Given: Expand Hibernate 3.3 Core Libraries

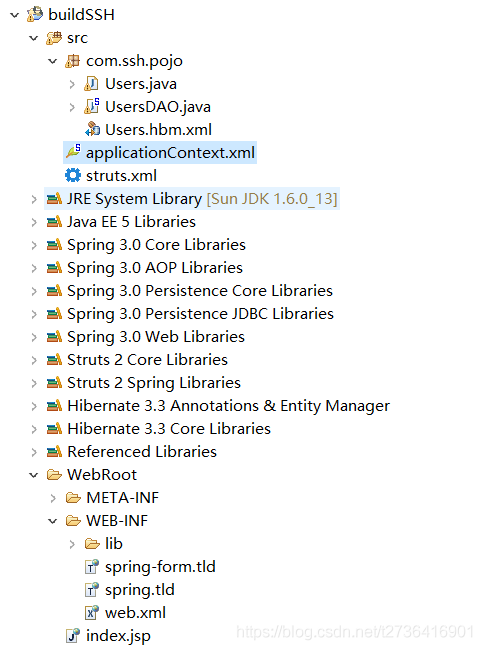Looking at the screenshot, I should pyautogui.click(x=34, y=429).
